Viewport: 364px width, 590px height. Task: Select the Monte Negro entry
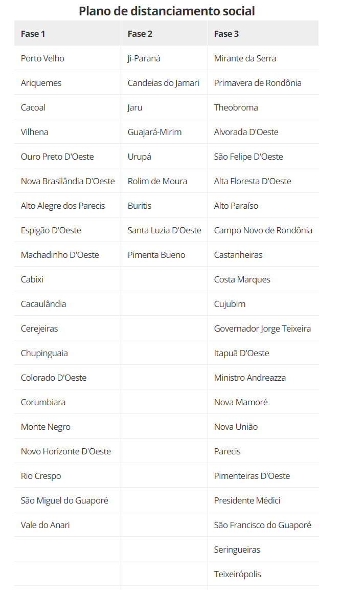45,427
